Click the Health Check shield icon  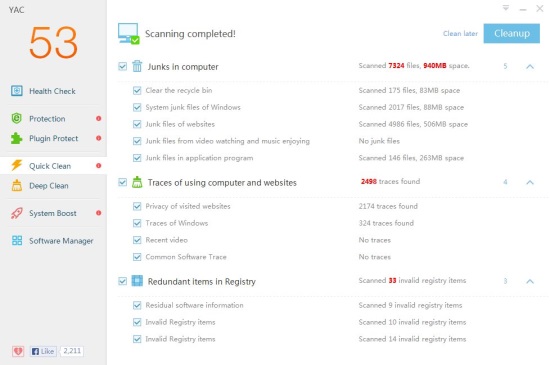coord(17,91)
